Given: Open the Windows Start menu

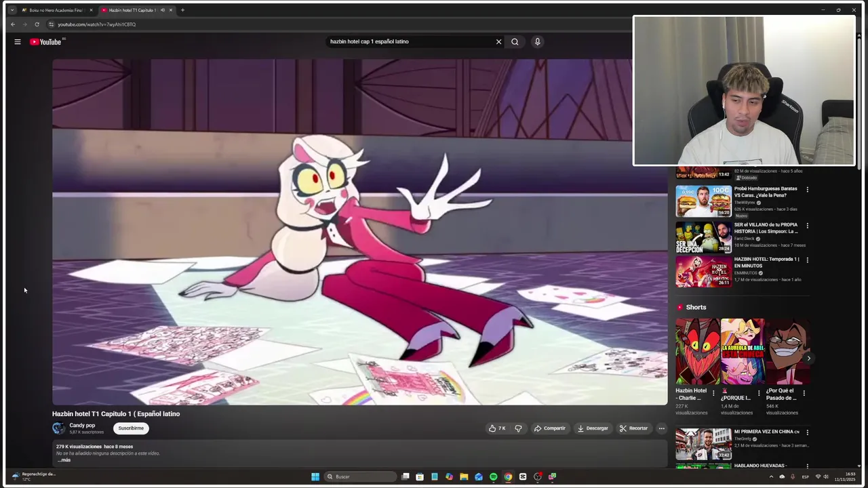Looking at the screenshot, I should coord(315,476).
